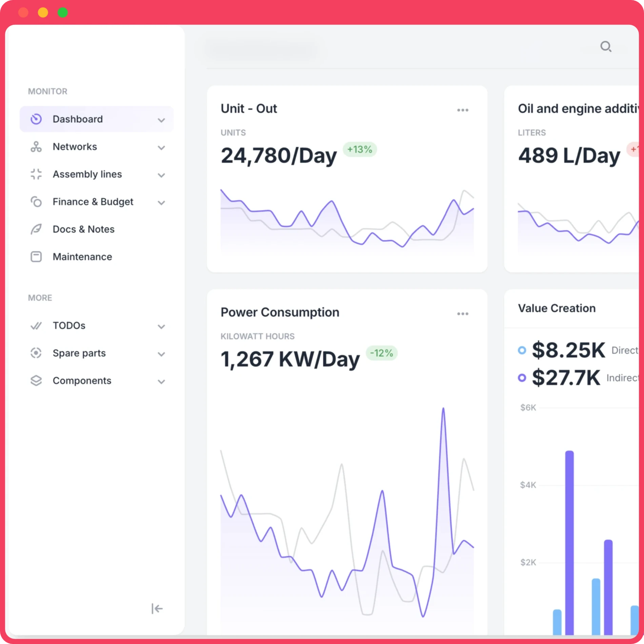
Task: Click the LITERS label
Action: click(532, 133)
